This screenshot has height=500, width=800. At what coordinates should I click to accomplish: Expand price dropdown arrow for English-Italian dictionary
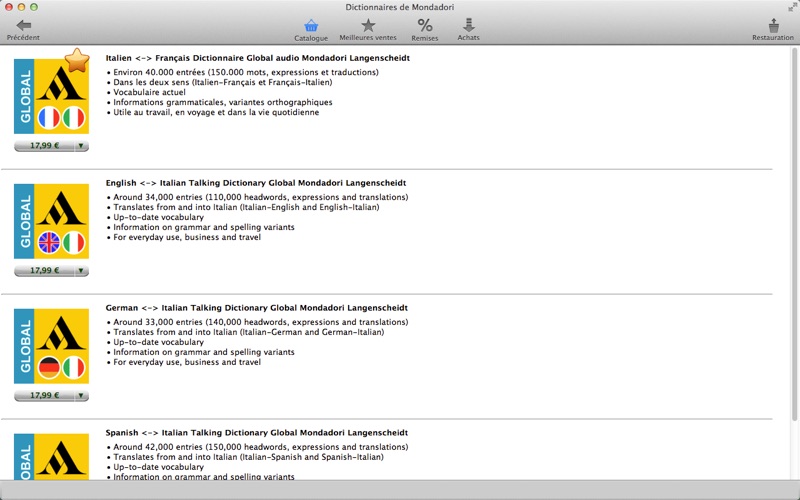click(x=81, y=271)
